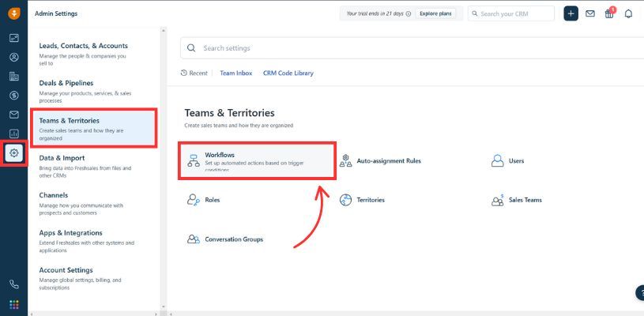644x316 pixels.
Task: Click the Roles key-person icon
Action: tap(194, 200)
